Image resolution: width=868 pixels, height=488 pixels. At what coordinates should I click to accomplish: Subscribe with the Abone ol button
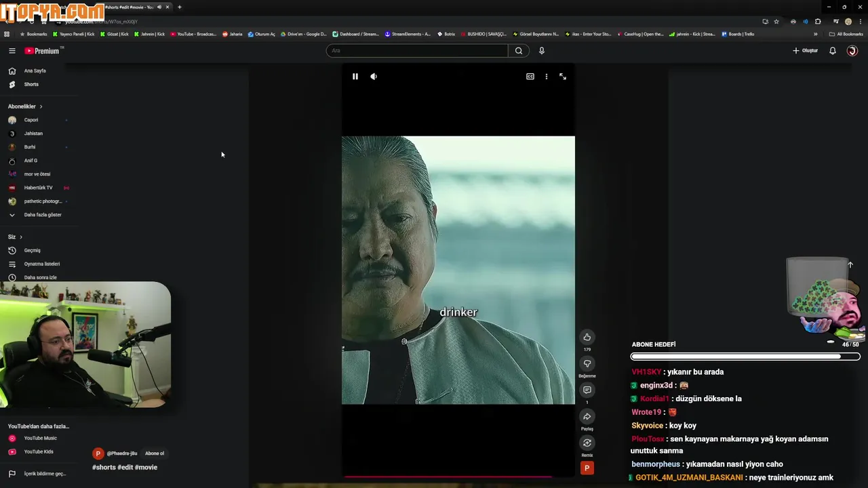[155, 453]
